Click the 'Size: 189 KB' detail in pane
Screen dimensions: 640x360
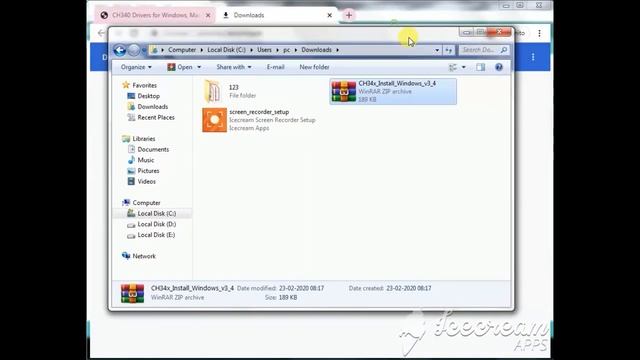281,298
